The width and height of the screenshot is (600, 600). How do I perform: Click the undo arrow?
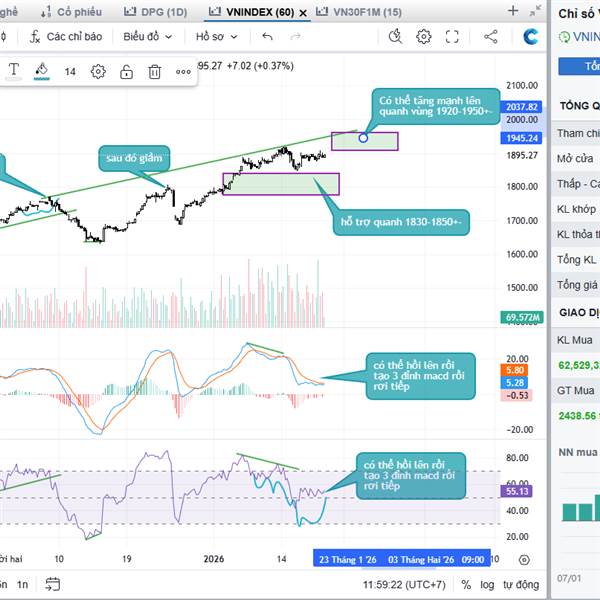tap(267, 36)
